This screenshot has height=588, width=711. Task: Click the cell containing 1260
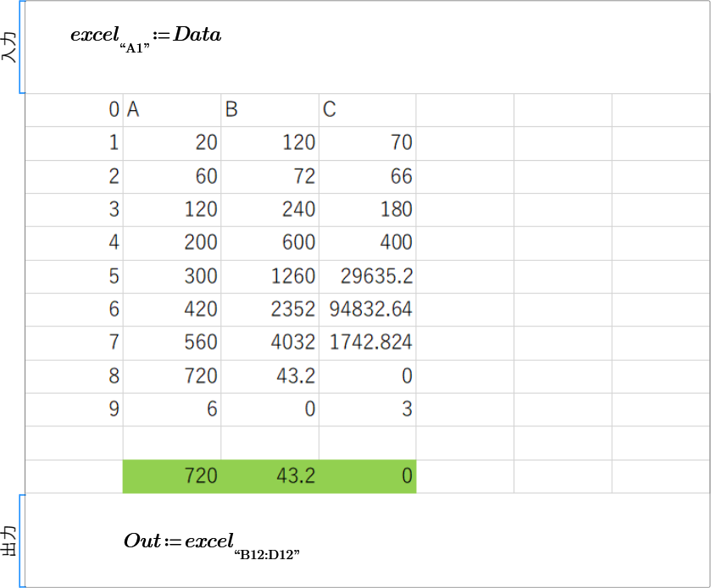point(270,276)
